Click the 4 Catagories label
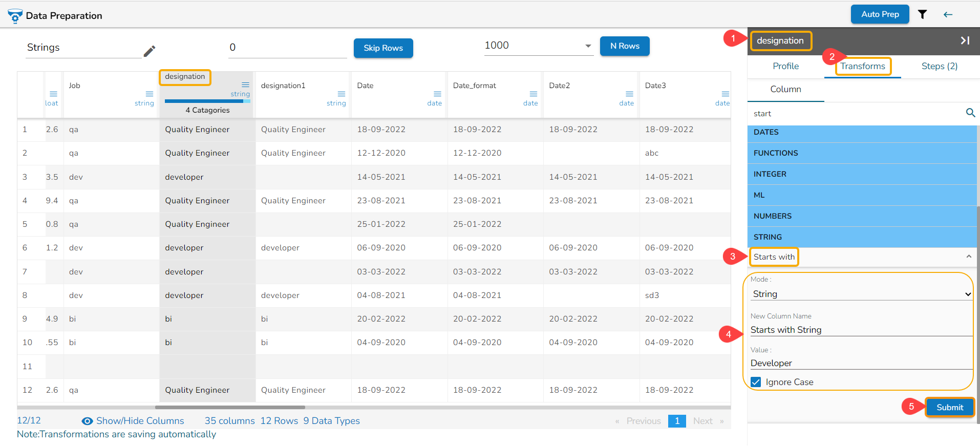Screen dimensions: 980x446 tap(207, 110)
